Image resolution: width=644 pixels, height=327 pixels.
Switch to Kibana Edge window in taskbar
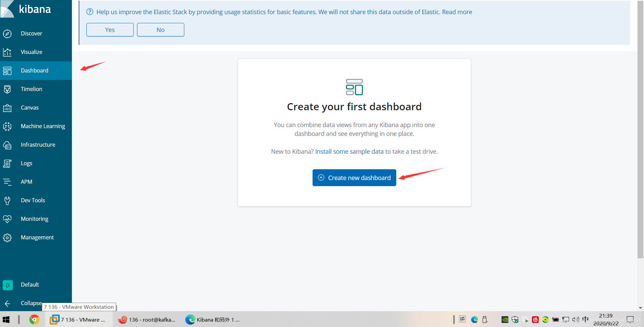(x=213, y=320)
